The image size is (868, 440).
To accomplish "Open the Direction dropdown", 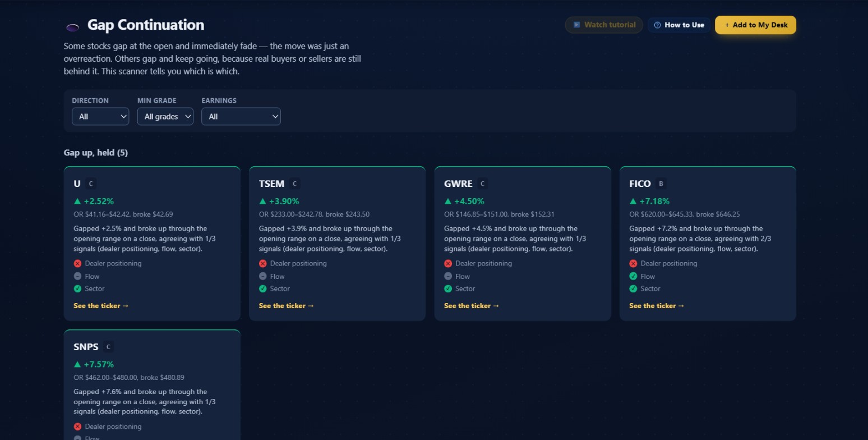I will (x=100, y=116).
